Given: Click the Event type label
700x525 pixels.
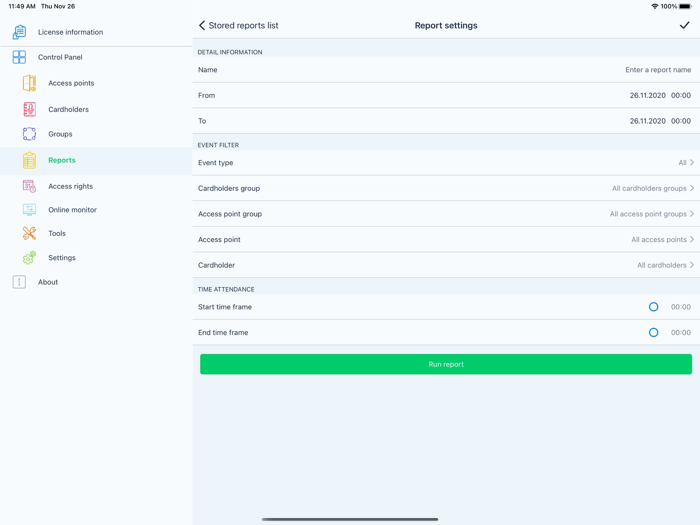Looking at the screenshot, I should coord(216,163).
